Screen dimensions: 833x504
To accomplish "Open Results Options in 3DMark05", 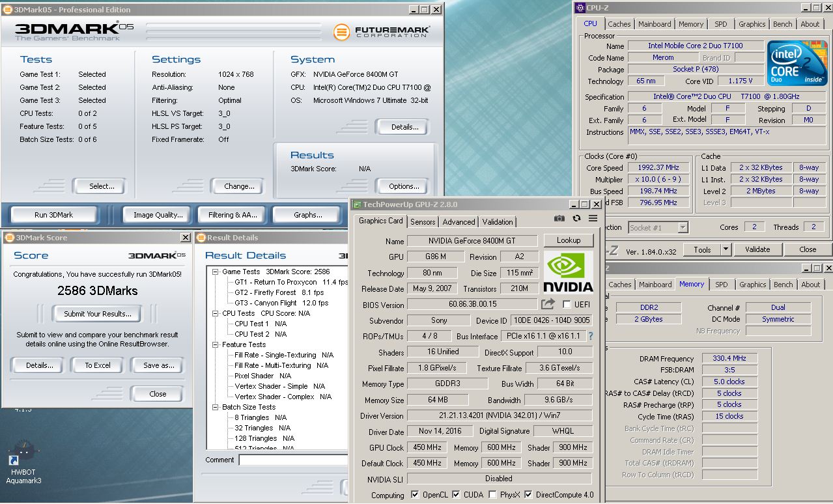I will pos(404,186).
